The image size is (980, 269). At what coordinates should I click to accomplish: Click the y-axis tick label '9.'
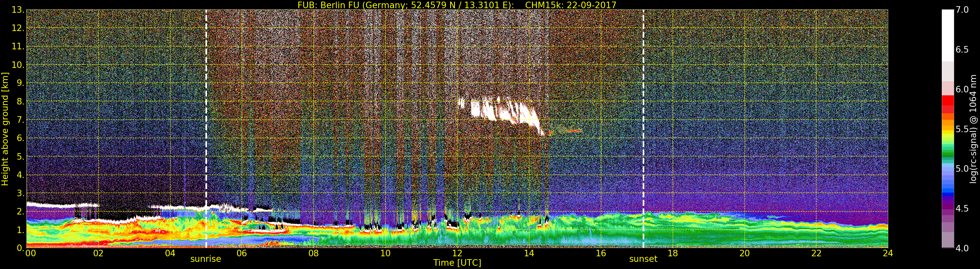(20, 83)
